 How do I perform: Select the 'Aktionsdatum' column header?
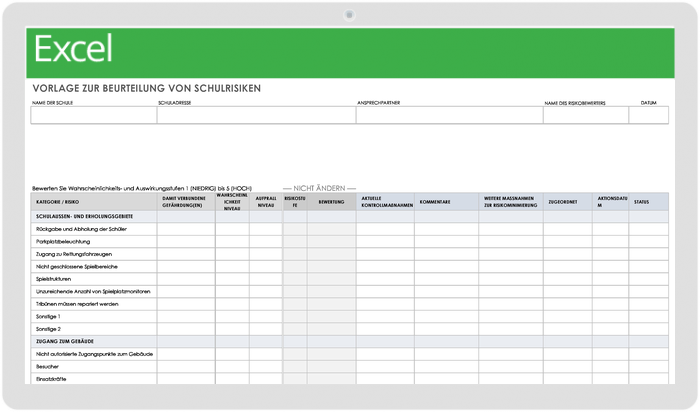pos(611,202)
